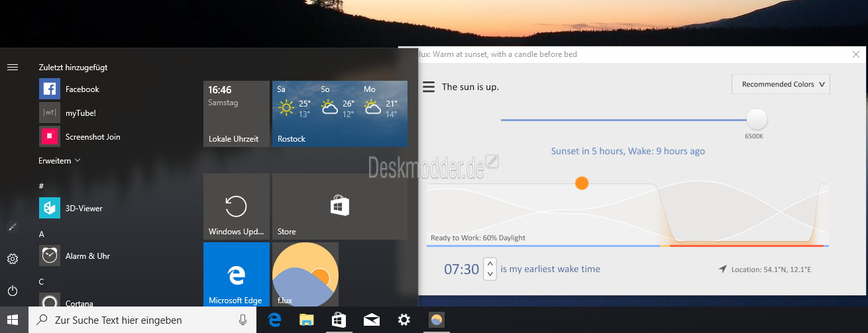
Task: Click the Windows Start button
Action: (x=14, y=320)
